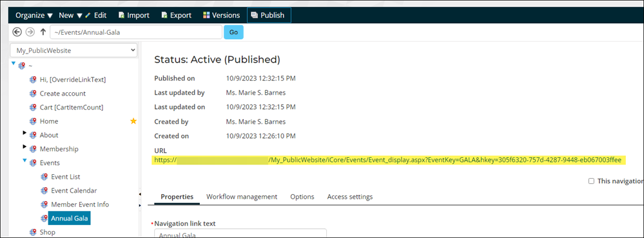Click the Member Event Info globe icon

[x=44, y=204]
